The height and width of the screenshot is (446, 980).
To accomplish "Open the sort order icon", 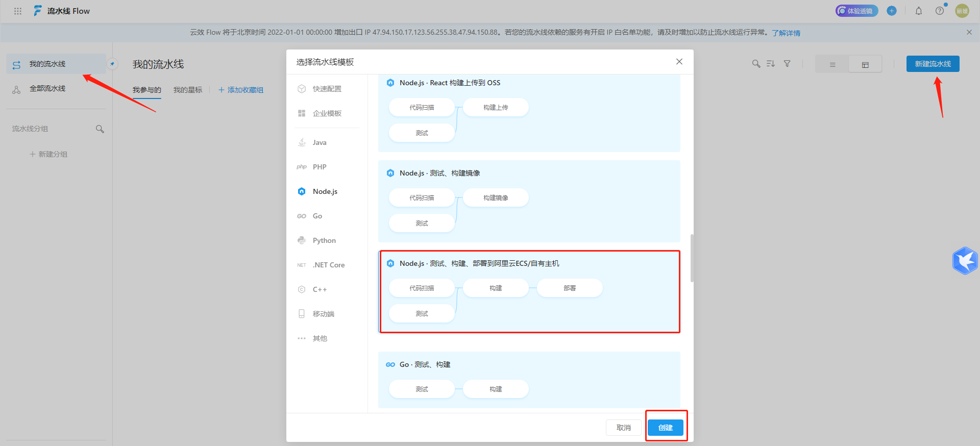I will point(771,64).
